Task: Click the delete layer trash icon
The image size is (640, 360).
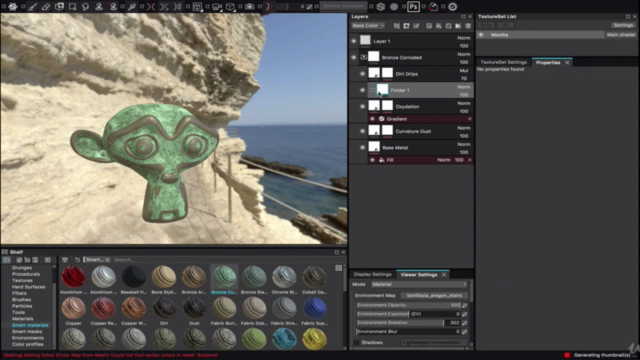Action: [x=468, y=26]
